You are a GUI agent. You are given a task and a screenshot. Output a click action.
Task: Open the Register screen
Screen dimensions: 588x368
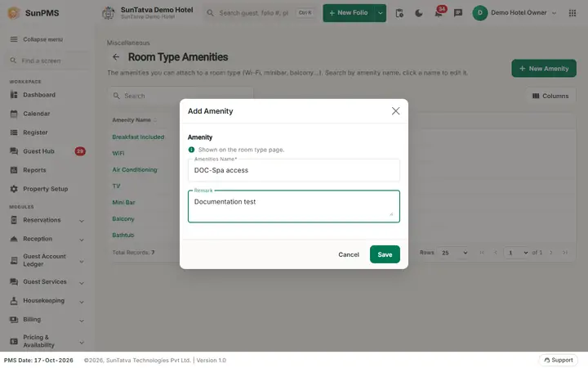35,132
